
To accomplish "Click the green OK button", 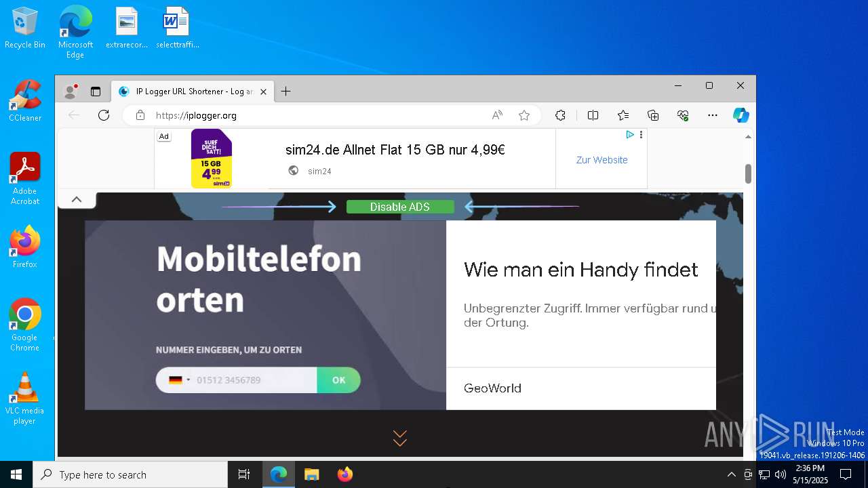I will click(x=338, y=380).
